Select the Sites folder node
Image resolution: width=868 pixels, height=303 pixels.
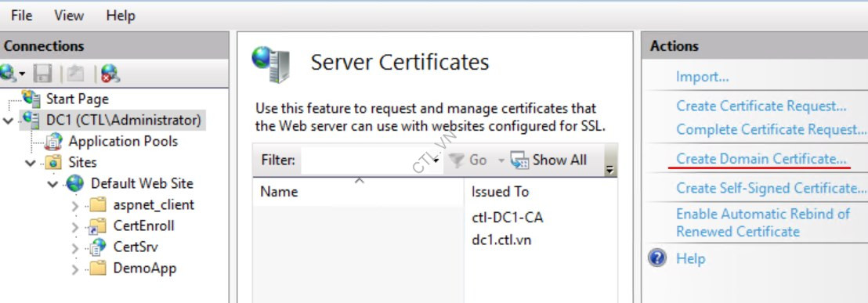pos(82,162)
